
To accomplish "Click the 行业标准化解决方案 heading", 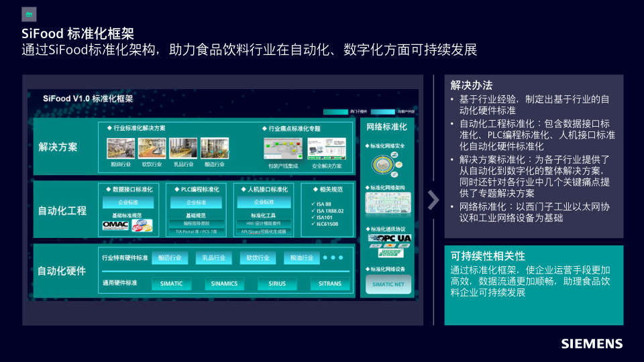I will [x=136, y=128].
